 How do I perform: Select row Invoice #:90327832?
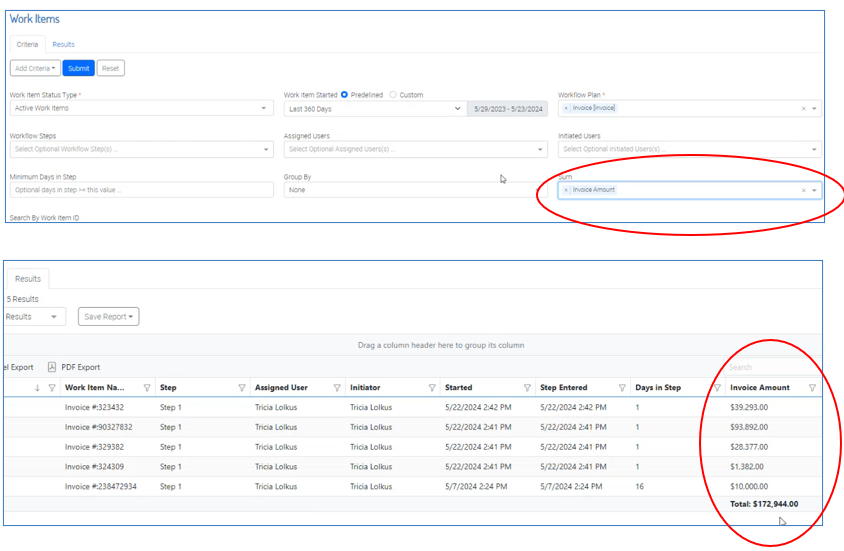(413, 427)
